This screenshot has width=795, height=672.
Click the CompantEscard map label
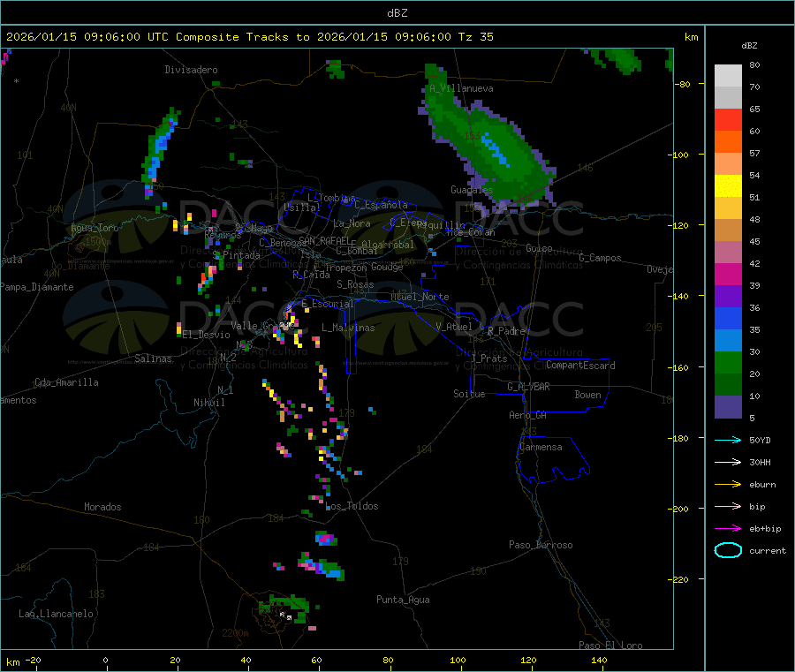click(580, 366)
